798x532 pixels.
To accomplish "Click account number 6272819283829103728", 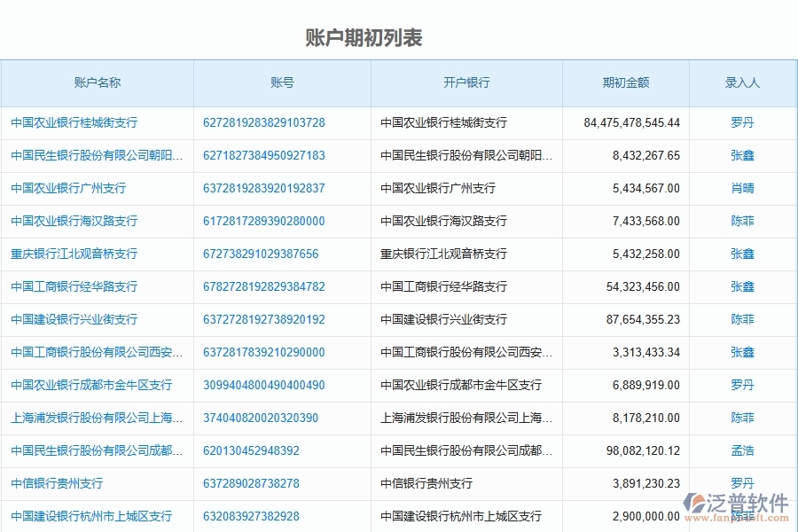I will [266, 122].
